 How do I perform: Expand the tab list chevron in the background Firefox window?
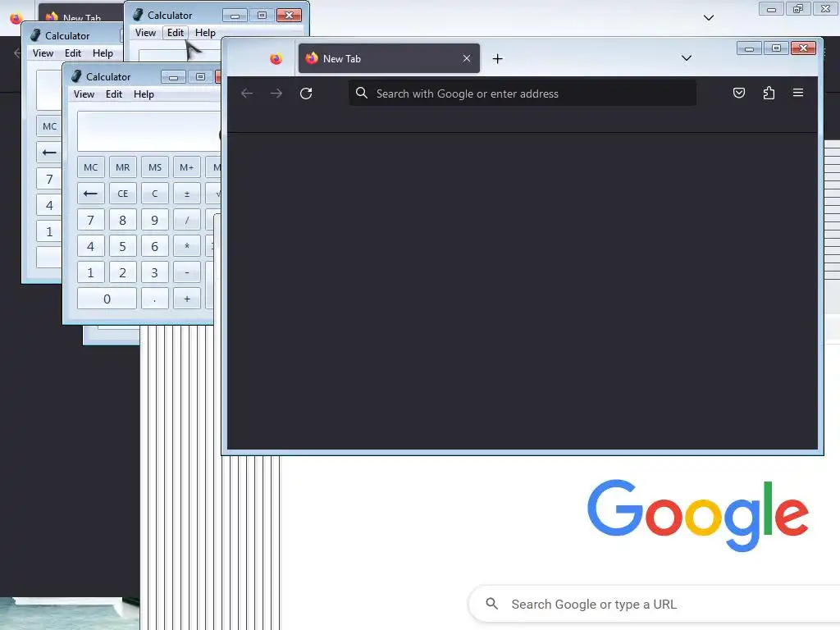tap(708, 18)
